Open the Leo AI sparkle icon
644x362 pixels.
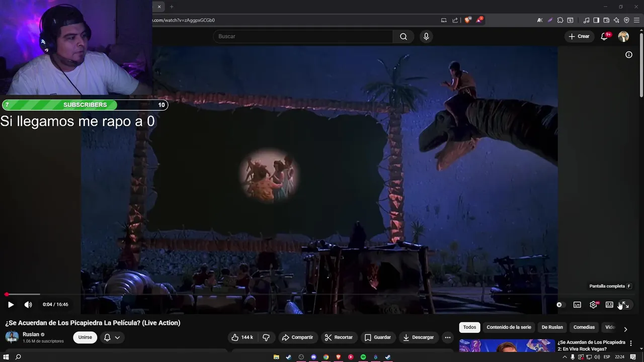pyautogui.click(x=616, y=20)
